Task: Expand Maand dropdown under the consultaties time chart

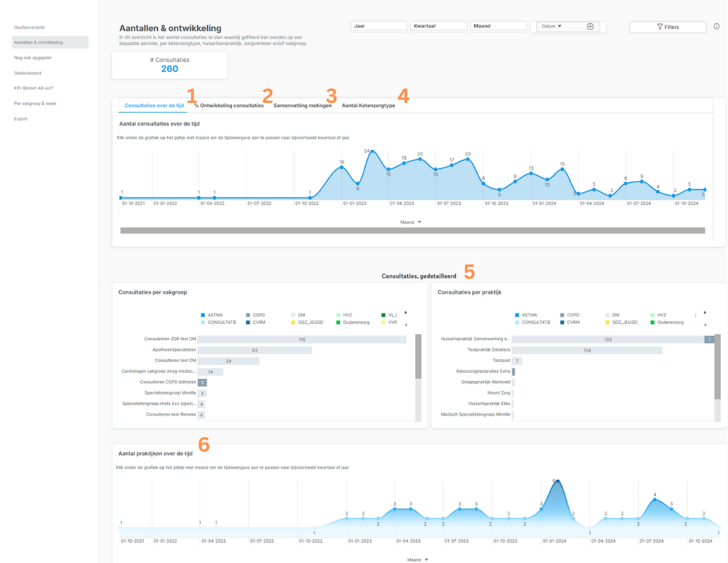Action: pos(411,222)
